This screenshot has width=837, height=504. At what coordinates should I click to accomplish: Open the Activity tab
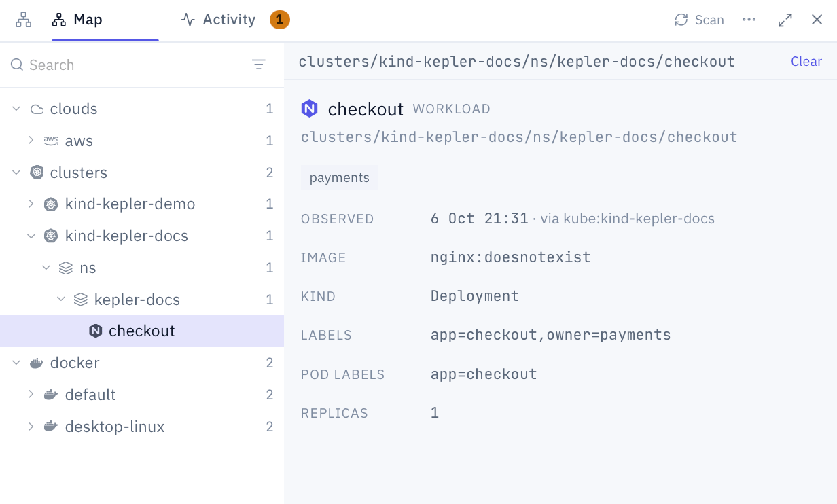(218, 20)
